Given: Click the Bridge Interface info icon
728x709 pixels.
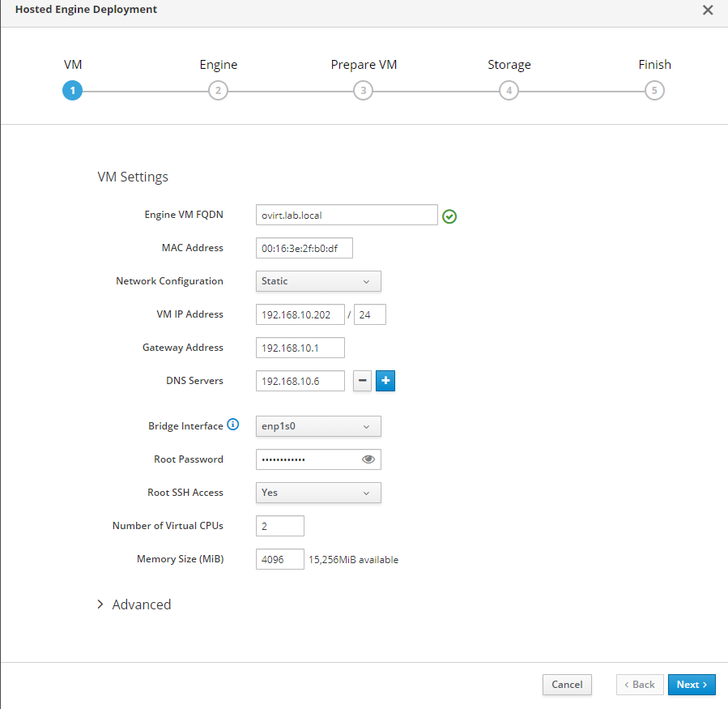Looking at the screenshot, I should point(233,425).
